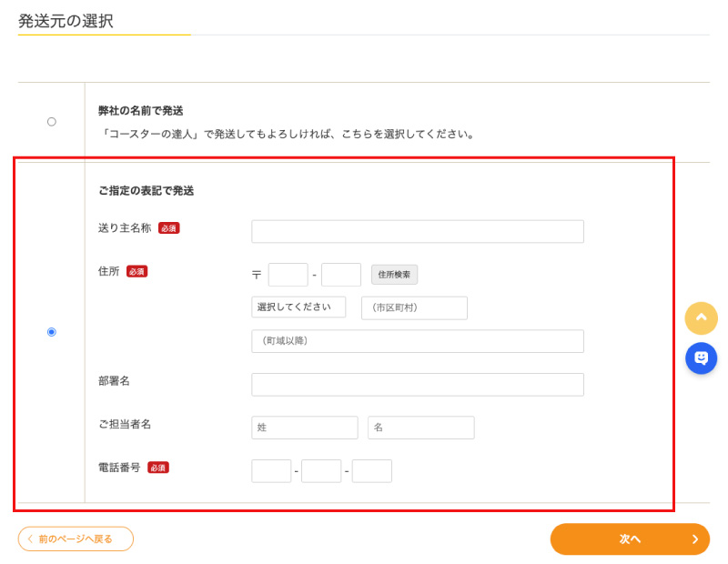Click the last 電話番号 box
The image size is (728, 564).
point(372,471)
